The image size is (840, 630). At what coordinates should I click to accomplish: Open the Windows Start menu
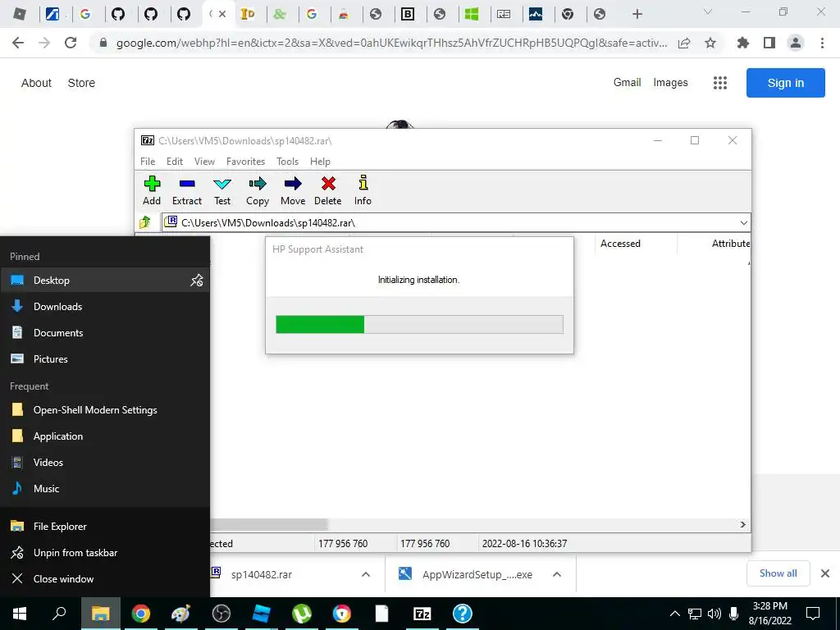pos(20,614)
